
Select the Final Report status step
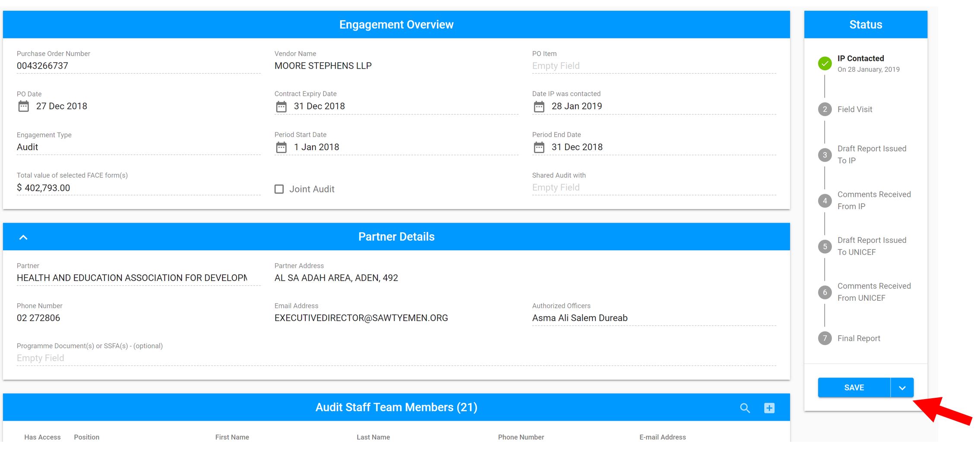pos(825,338)
